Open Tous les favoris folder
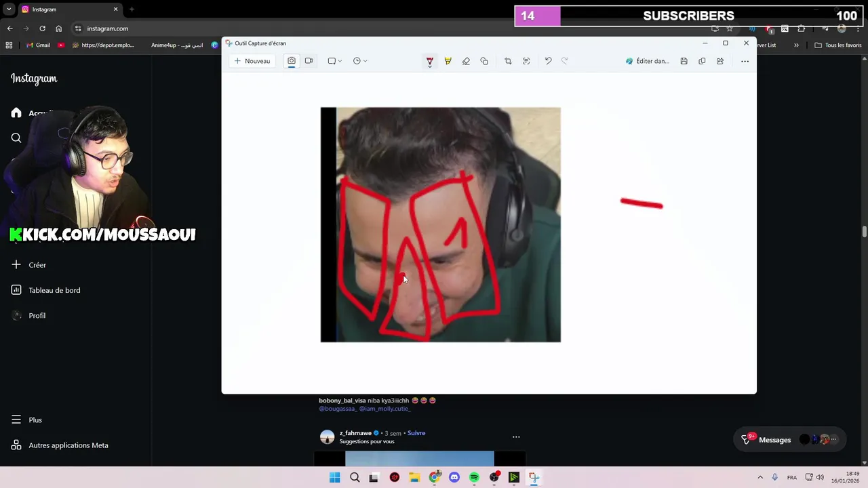Screen dimensions: 868x488 (838, 45)
